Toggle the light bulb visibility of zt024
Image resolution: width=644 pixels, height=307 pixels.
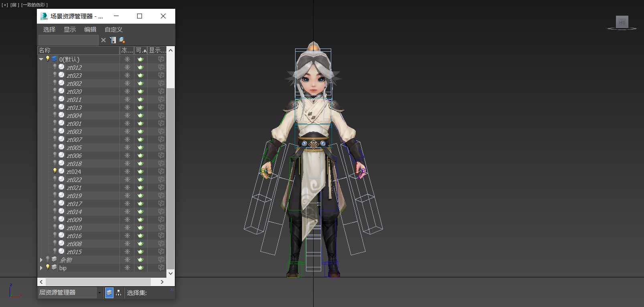point(55,171)
